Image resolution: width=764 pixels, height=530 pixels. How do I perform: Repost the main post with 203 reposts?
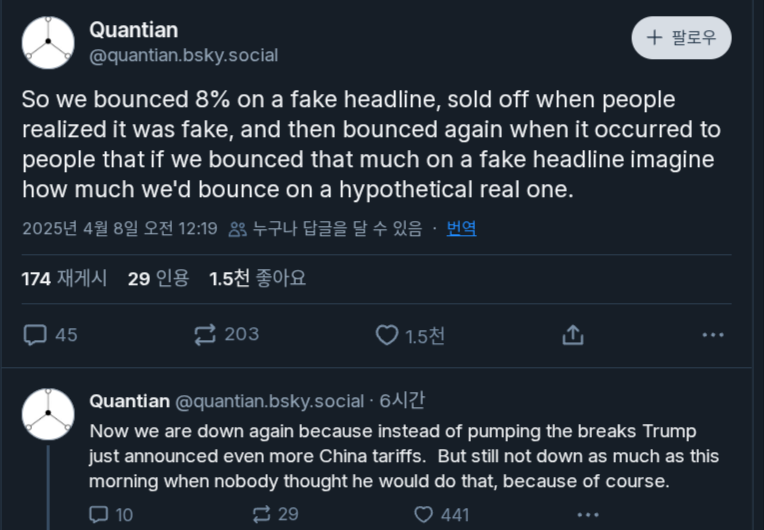(205, 335)
